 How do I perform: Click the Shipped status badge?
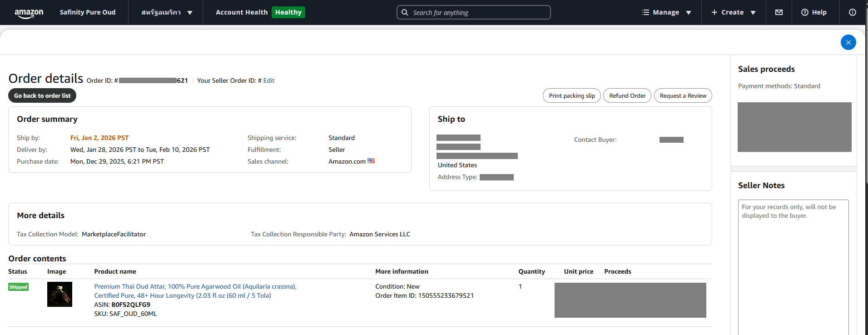(x=18, y=287)
